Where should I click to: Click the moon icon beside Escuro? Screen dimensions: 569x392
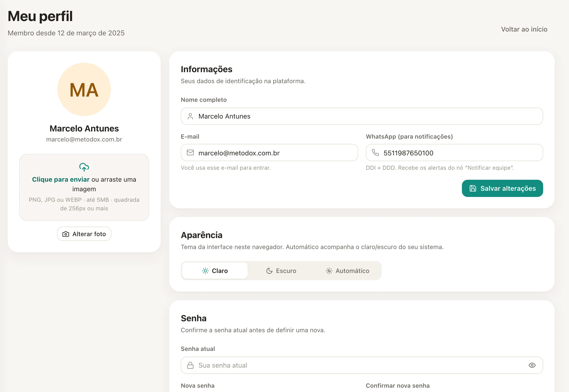269,271
